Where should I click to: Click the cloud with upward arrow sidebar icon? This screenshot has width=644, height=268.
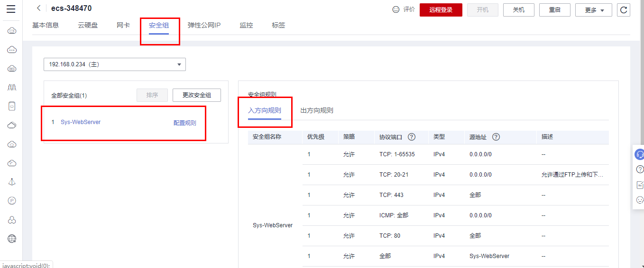click(12, 144)
